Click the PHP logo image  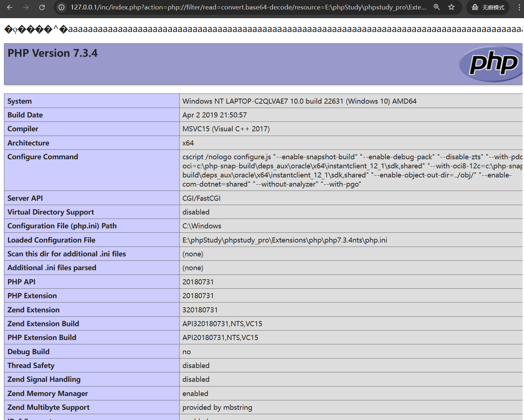click(491, 64)
